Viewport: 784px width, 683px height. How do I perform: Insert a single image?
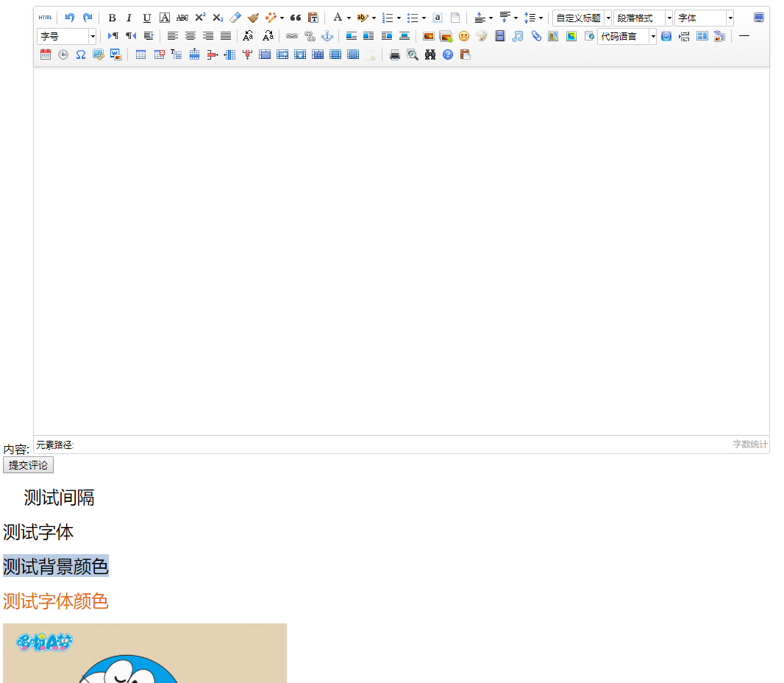pos(429,36)
